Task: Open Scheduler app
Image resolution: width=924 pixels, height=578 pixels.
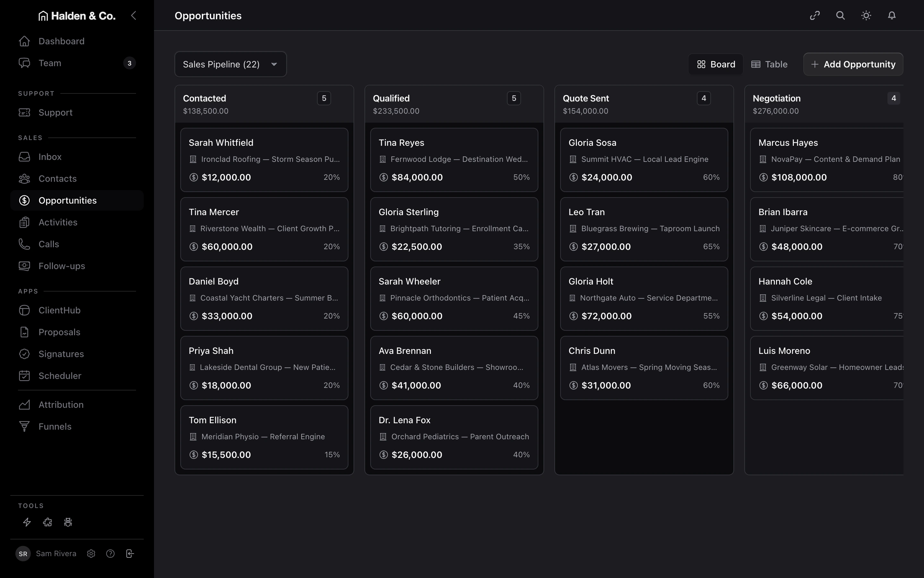Action: tap(77, 376)
